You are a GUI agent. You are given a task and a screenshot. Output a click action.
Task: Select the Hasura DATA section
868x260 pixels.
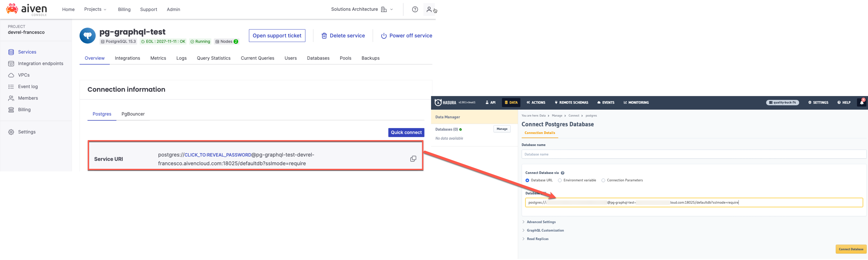tap(511, 102)
